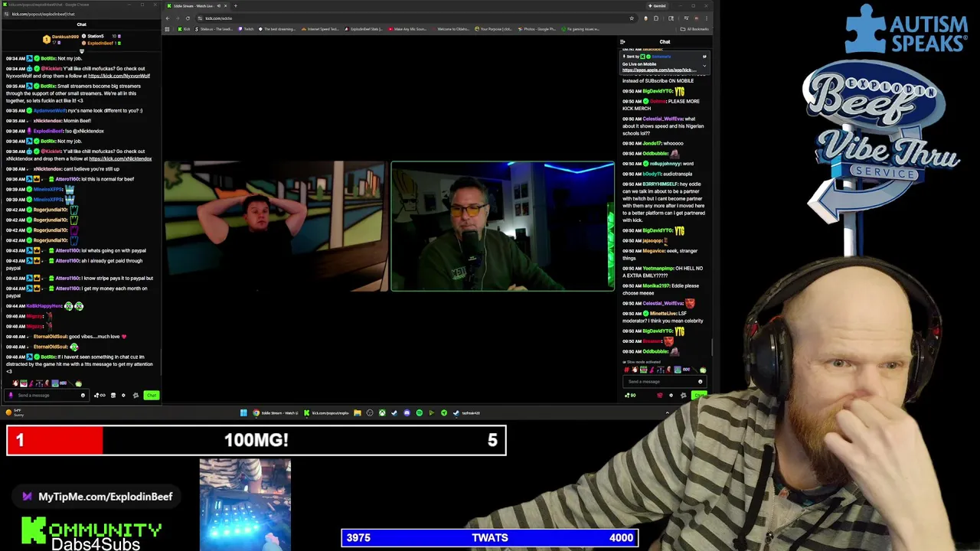The image size is (980, 551).
Task: Switch to Eddie Stream Chrome taskbar item
Action: (x=276, y=412)
